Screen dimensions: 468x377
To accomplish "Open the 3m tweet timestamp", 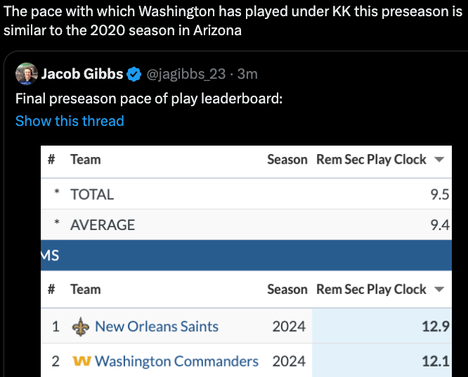I will click(247, 74).
